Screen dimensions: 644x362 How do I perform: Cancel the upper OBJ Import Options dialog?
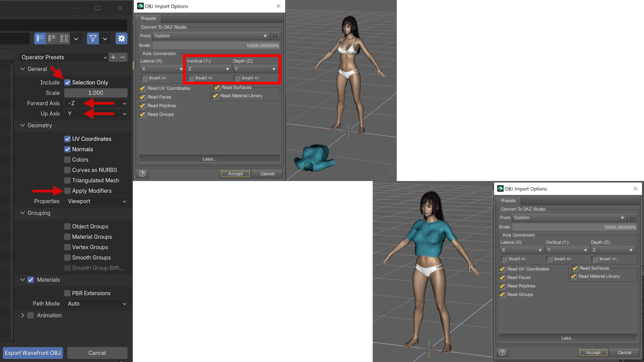tap(267, 174)
